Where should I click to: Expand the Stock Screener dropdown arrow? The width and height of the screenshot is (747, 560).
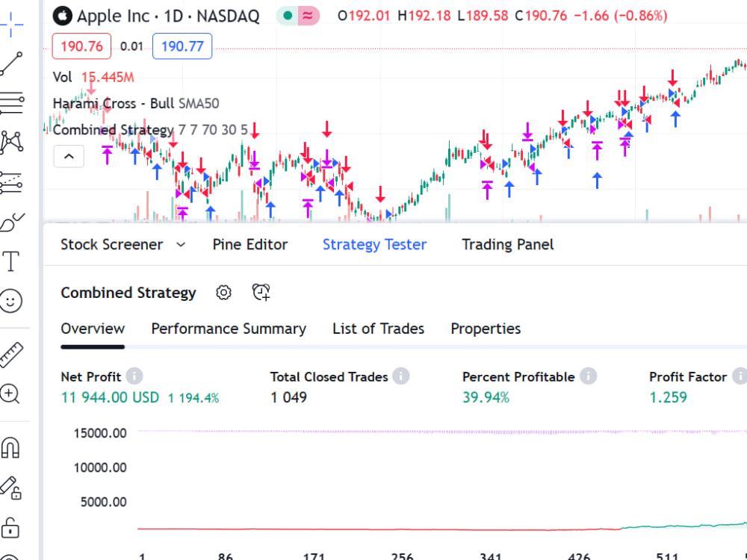pyautogui.click(x=181, y=245)
